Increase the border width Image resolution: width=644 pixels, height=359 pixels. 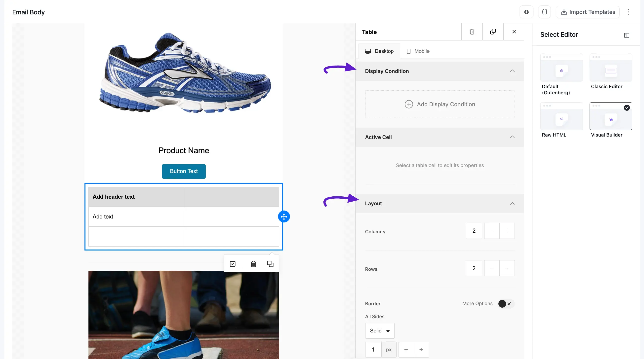[421, 350]
